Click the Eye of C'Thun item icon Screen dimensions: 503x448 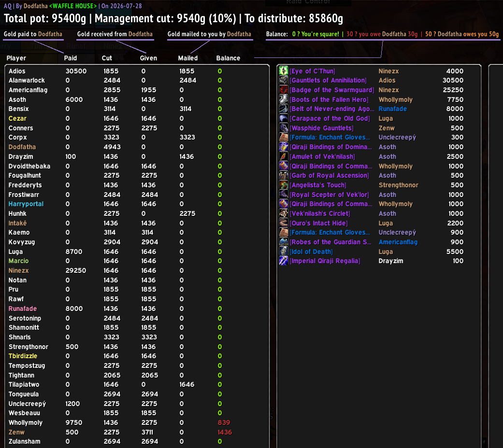[284, 71]
